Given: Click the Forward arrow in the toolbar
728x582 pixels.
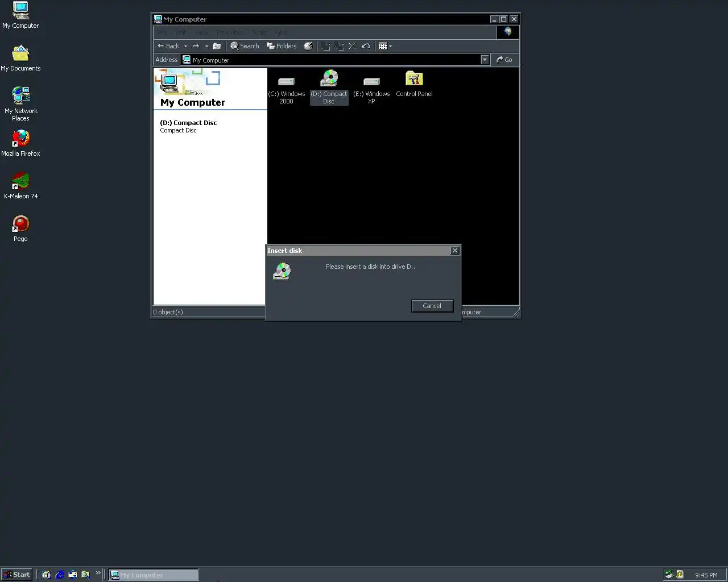Looking at the screenshot, I should [x=196, y=46].
